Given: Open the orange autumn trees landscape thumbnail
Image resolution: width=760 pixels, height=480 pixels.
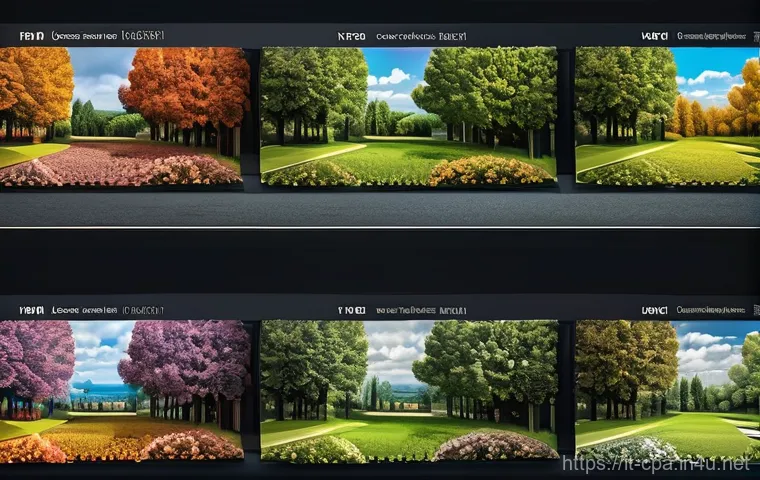Looking at the screenshot, I should 124,117.
